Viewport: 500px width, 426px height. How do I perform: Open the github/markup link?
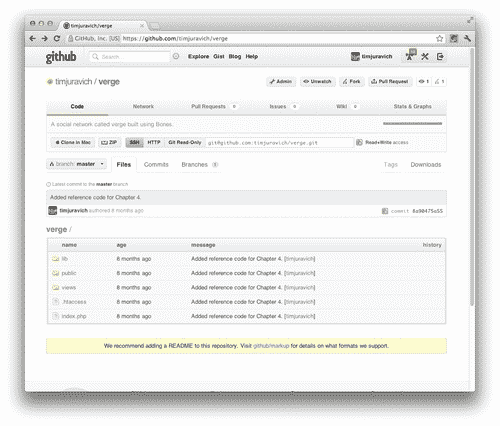(271, 346)
